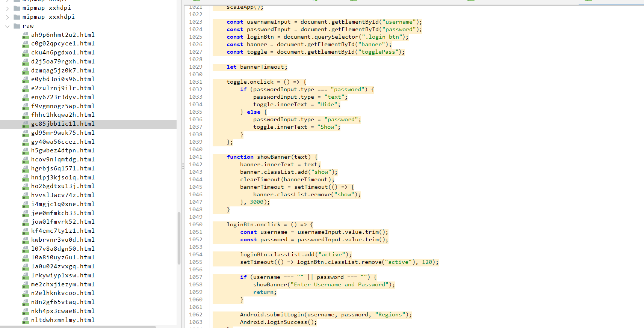Click the file icon beside h5gwbez4dtpn.html
Viewport: 644px width, 328px height.
(x=26, y=151)
